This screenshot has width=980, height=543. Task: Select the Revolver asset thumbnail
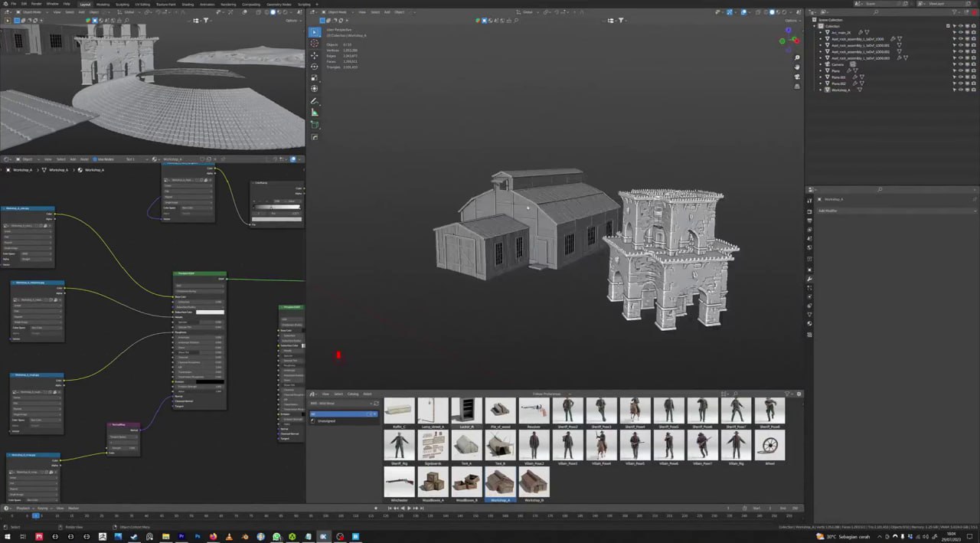[x=534, y=411]
